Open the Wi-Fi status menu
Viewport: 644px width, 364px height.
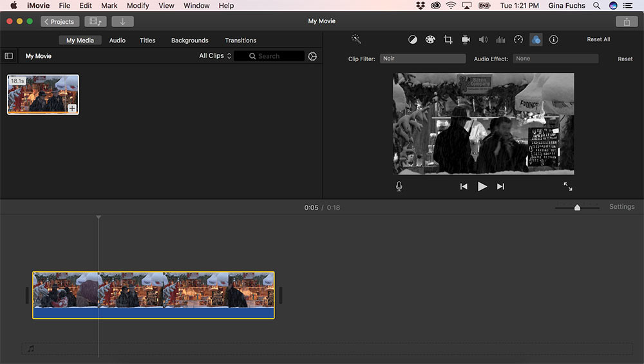451,6
